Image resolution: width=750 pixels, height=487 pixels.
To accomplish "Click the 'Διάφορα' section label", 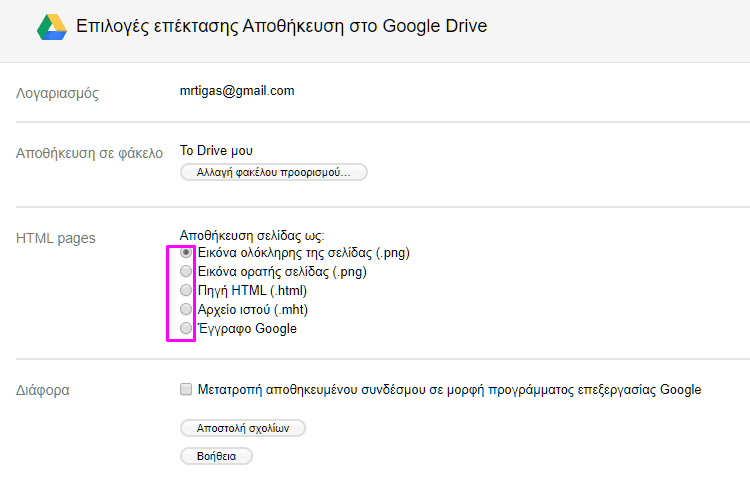I will pos(43,390).
